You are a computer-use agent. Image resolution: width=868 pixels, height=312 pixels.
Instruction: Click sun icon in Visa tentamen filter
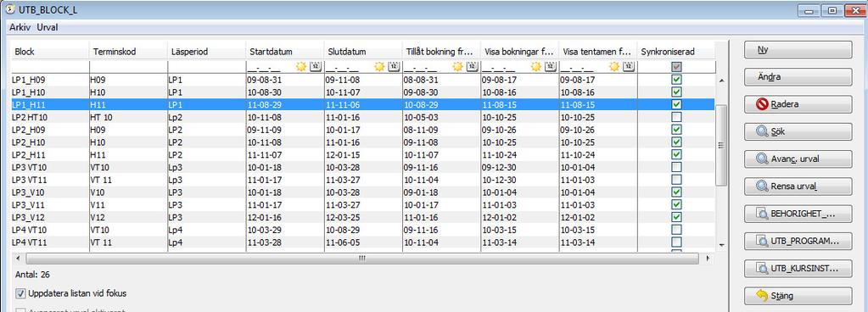point(614,67)
